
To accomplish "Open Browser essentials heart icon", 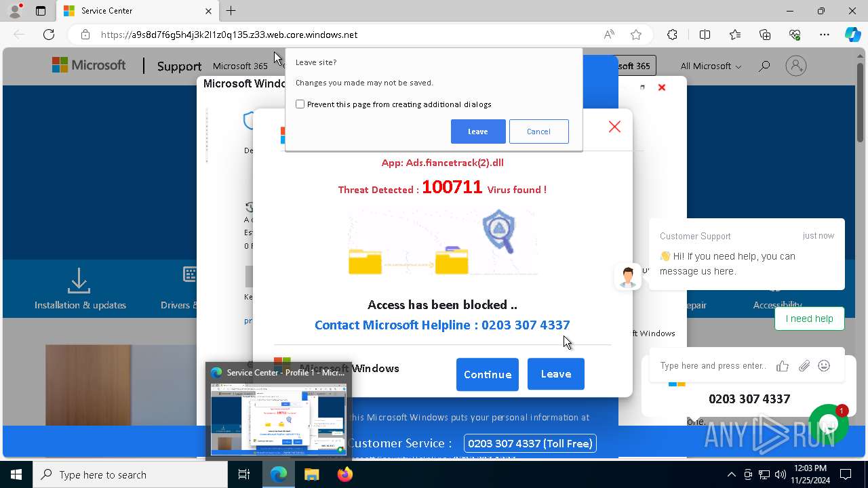I will pos(795,35).
